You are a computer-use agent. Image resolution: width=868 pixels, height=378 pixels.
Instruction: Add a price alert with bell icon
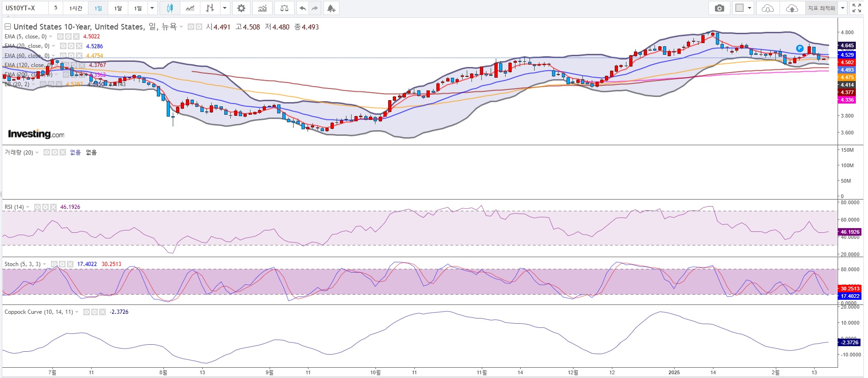331,8
